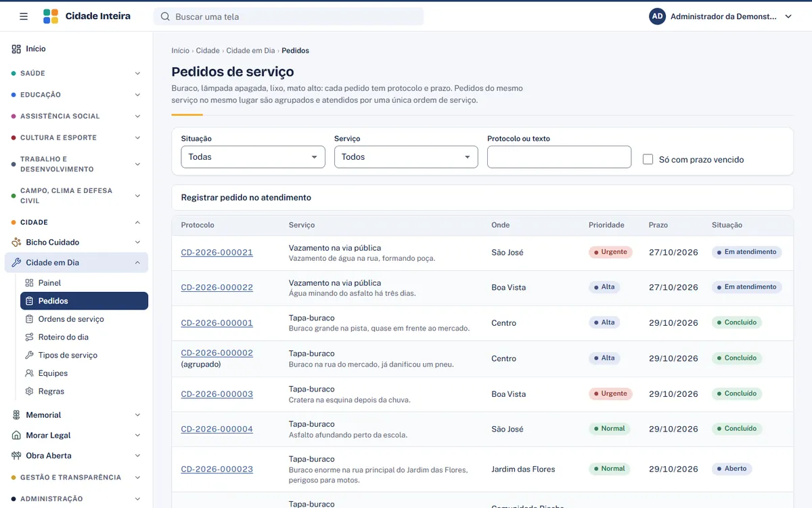
Task: Click the Protocolo ou texto field
Action: pyautogui.click(x=559, y=157)
